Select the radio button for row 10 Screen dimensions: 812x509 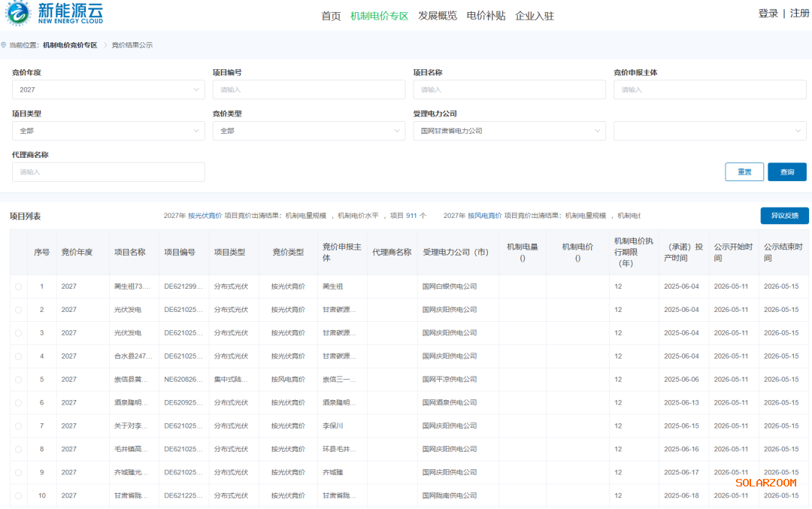pos(19,495)
